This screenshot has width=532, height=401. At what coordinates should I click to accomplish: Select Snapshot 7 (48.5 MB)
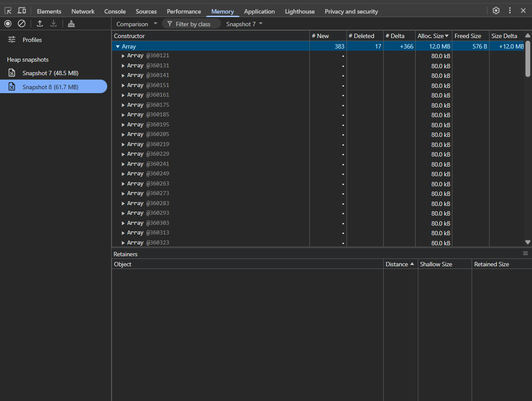[x=53, y=73]
